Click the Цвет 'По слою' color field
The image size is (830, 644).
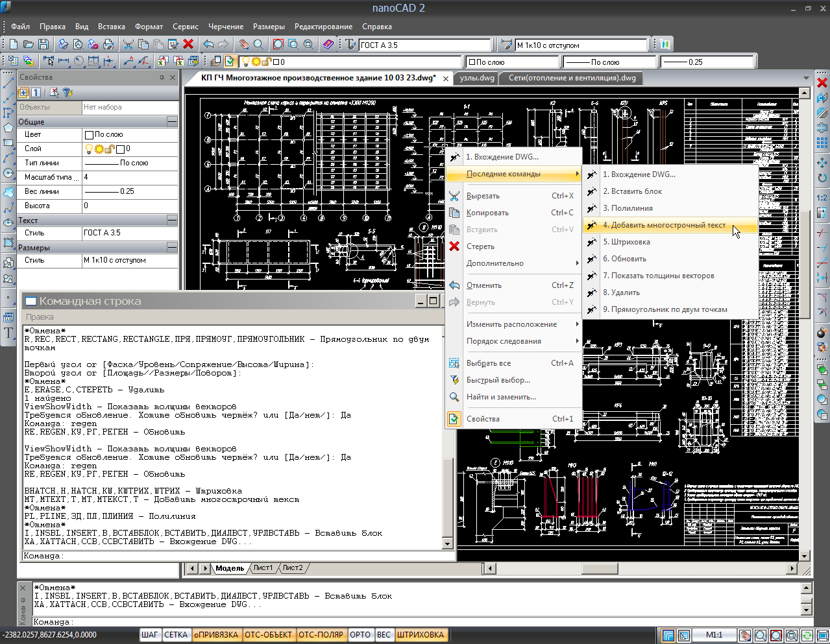pos(130,134)
